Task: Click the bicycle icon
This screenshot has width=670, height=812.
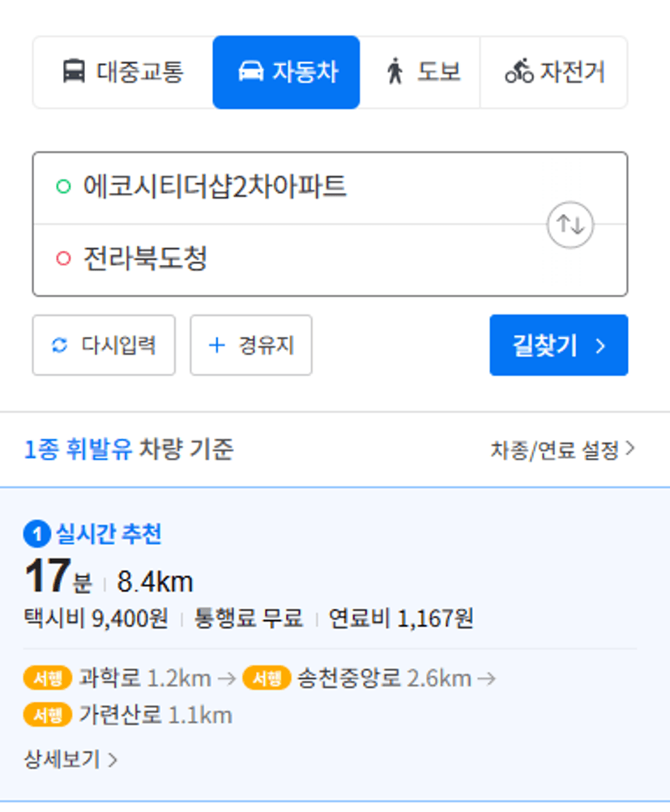Action: coord(519,71)
